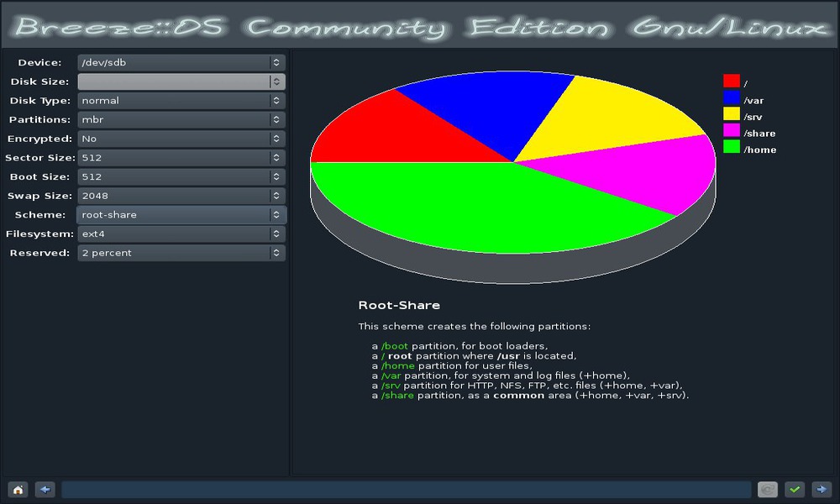
Task: Click the grayed-out refresh icon
Action: point(767,489)
